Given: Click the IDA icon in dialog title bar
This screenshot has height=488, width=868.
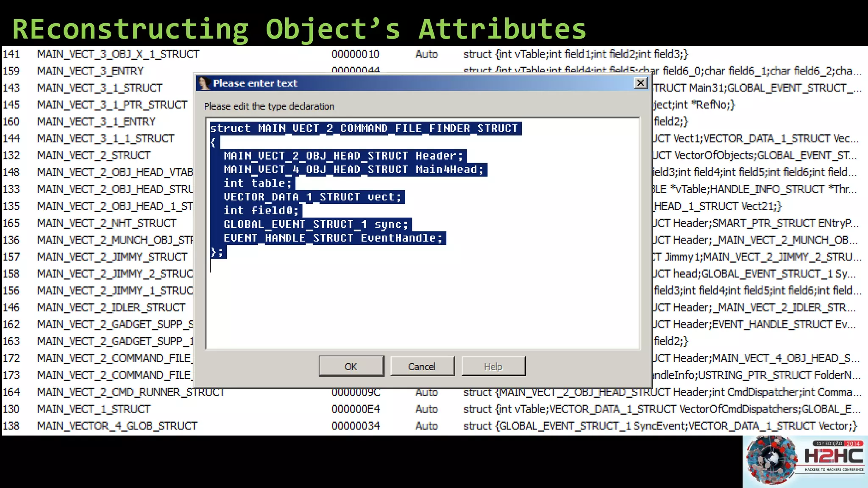Looking at the screenshot, I should pos(204,83).
